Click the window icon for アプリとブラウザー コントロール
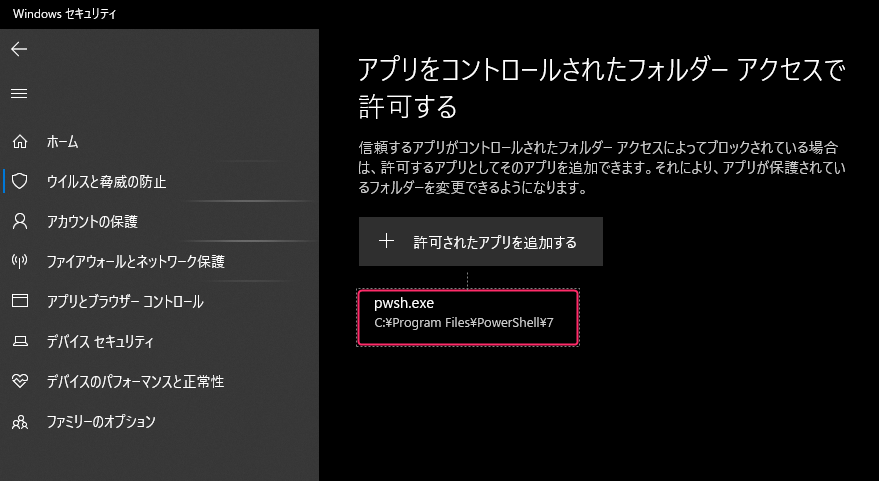Image resolution: width=879 pixels, height=481 pixels. coord(20,301)
